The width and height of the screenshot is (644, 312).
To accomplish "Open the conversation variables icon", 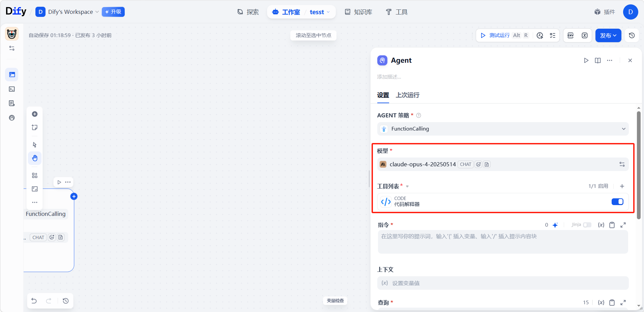I will (585, 35).
